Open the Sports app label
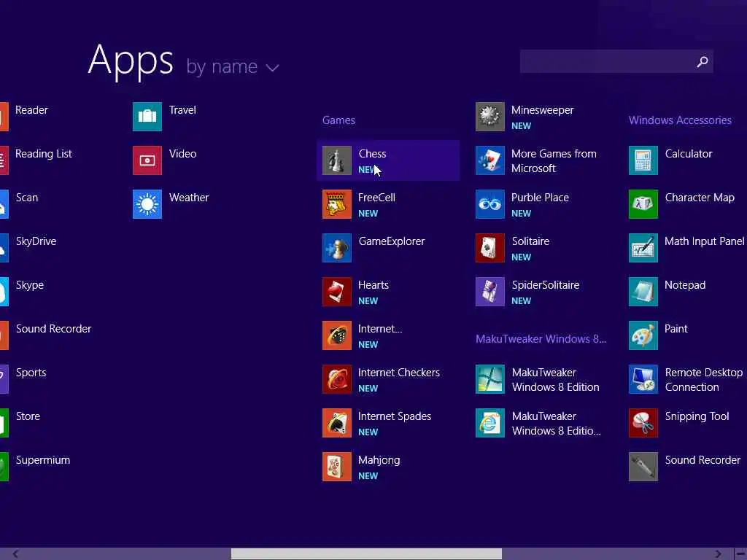Viewport: 747px width, 560px height. 31,373
